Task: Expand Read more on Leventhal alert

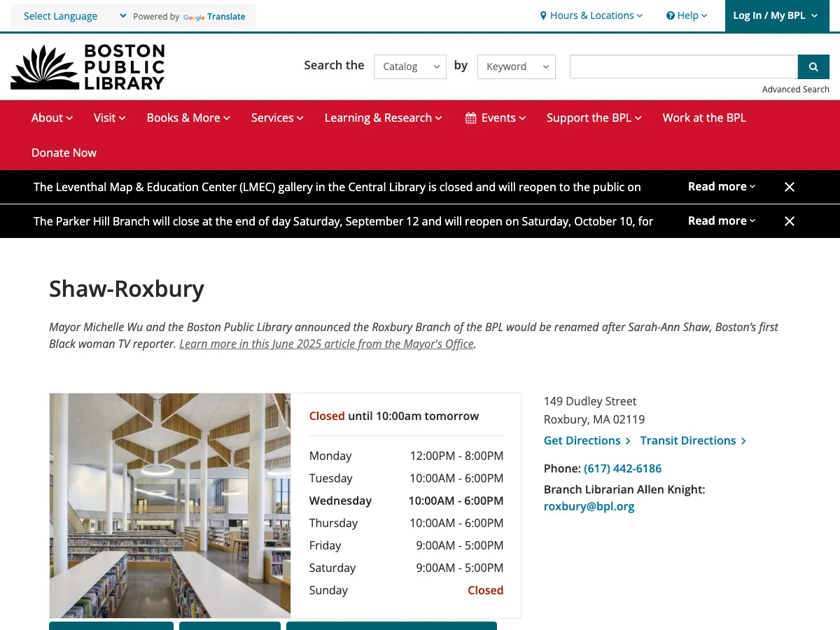Action: click(722, 186)
